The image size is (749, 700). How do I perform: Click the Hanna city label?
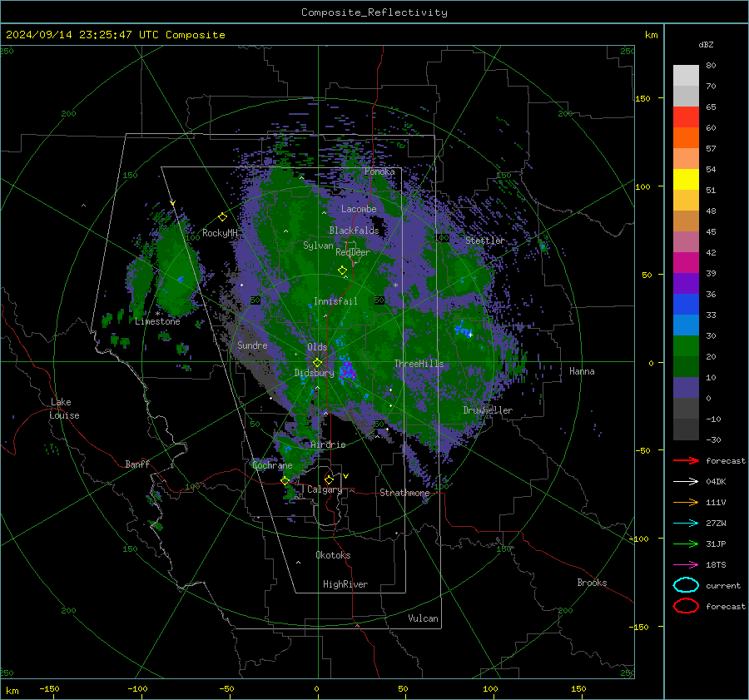tap(582, 371)
